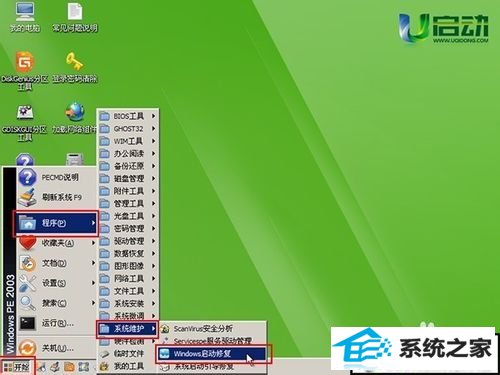Open the 程序(P) Programs menu entry
Screen dimensions: 500x375
(x=56, y=223)
